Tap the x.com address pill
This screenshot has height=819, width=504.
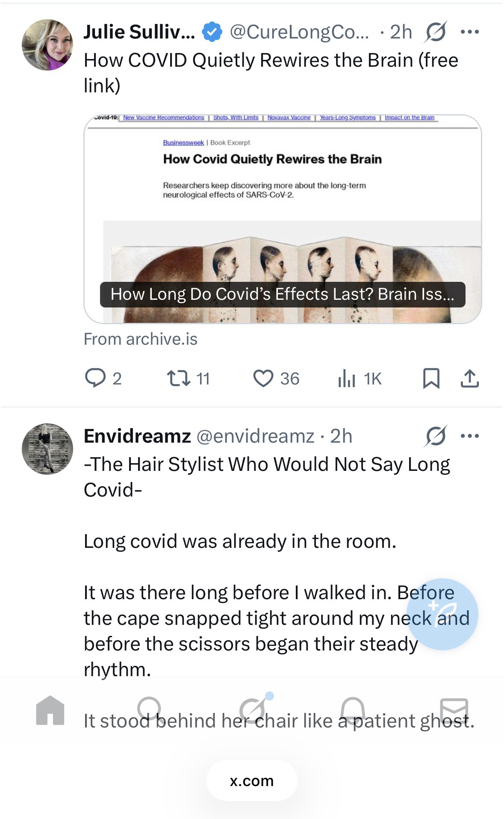coord(252,781)
